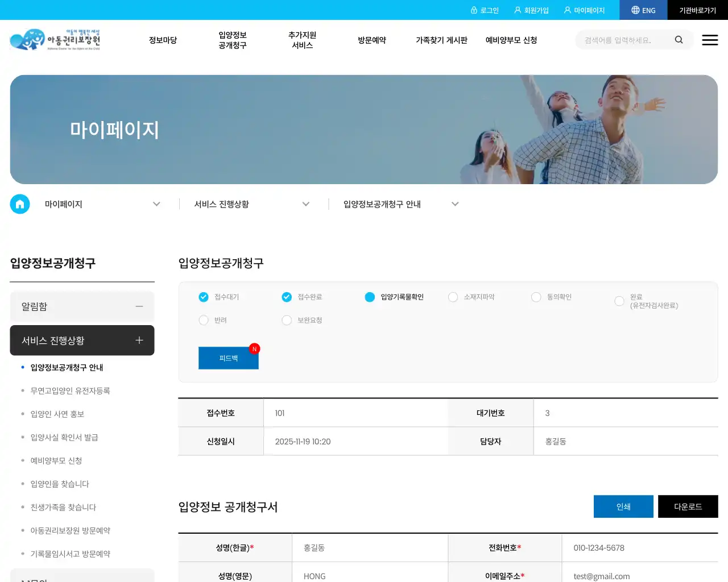Click the search magnifier icon
Image resolution: width=728 pixels, height=582 pixels.
(x=679, y=40)
